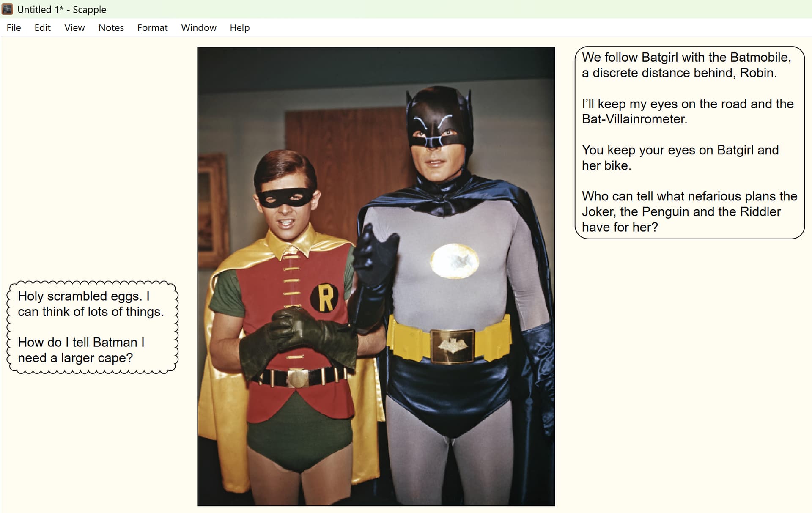The image size is (812, 513).
Task: Click the 'Untitled 1* - Scapple' window title
Action: coord(62,9)
